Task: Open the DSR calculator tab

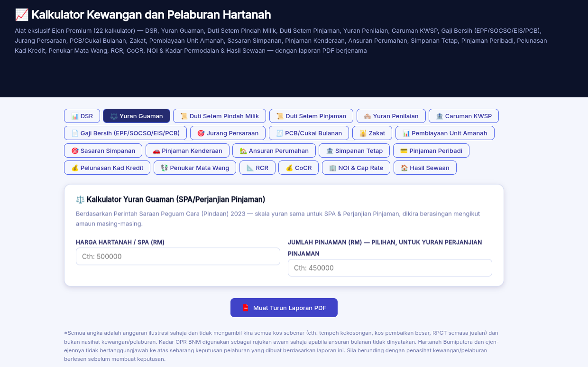Action: [82, 116]
